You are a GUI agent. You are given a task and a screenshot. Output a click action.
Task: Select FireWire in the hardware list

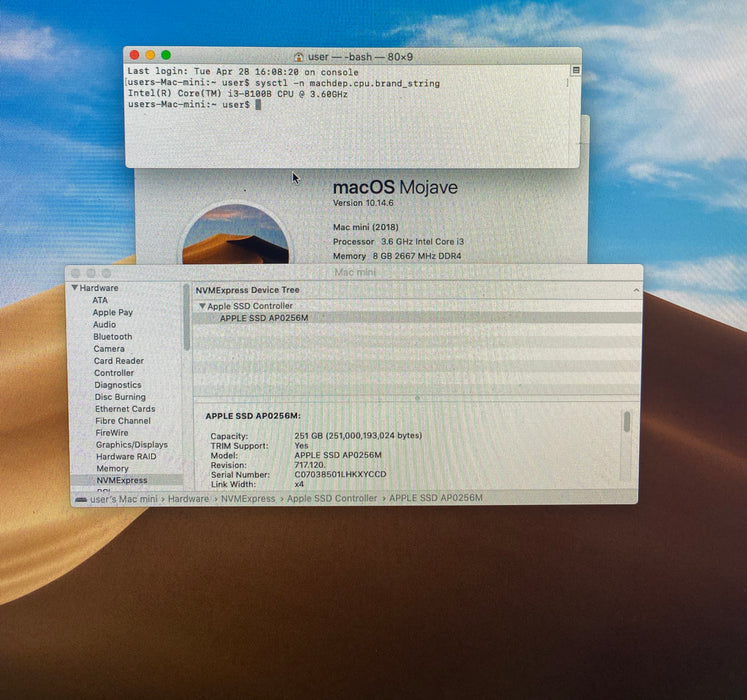coord(112,432)
